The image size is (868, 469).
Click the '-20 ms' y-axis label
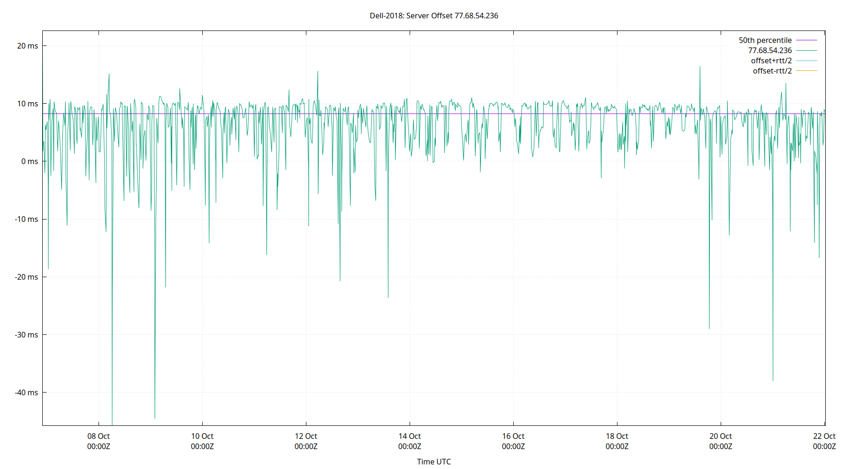pos(26,277)
